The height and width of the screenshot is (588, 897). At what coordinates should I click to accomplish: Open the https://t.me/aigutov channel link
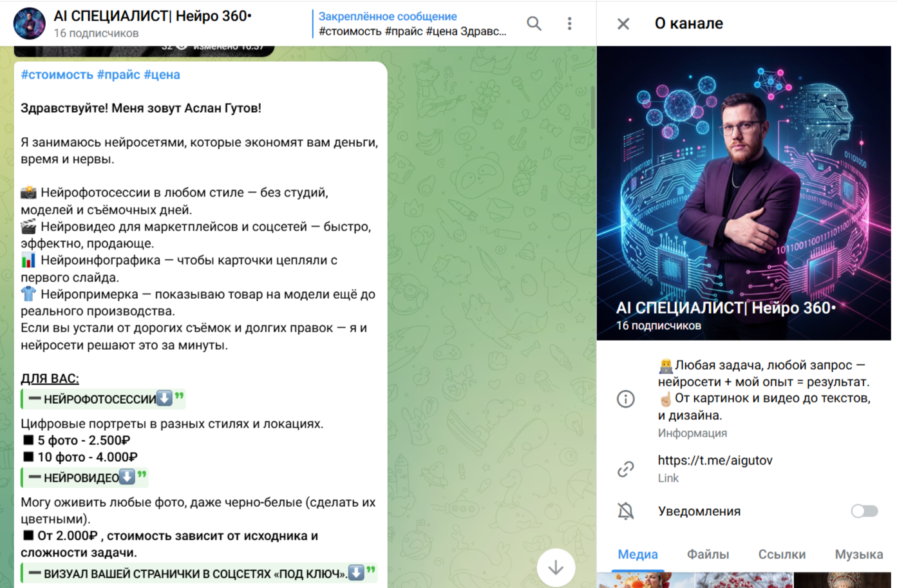pyautogui.click(x=715, y=460)
